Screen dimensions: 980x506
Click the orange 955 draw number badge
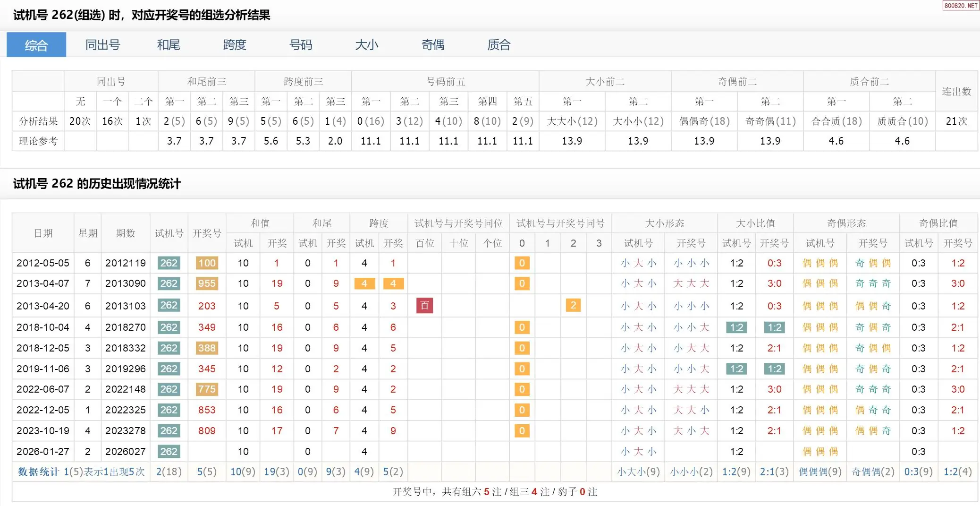pyautogui.click(x=207, y=283)
